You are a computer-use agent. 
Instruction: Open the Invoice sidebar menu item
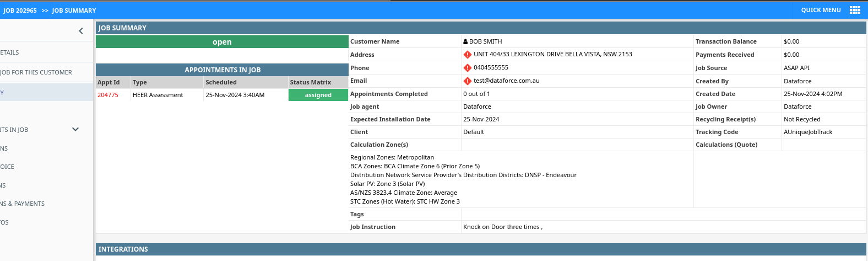[8, 167]
